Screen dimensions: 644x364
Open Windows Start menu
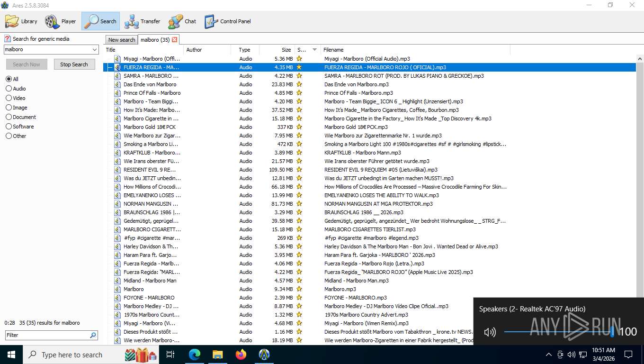pos(11,355)
